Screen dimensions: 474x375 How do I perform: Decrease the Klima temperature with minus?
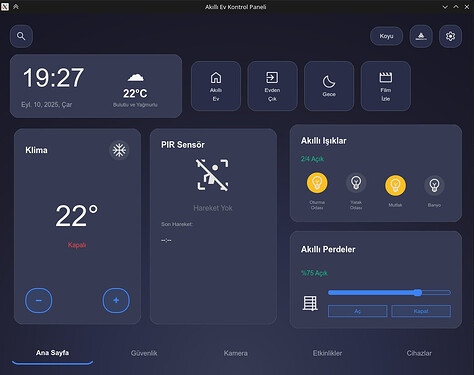coord(39,300)
